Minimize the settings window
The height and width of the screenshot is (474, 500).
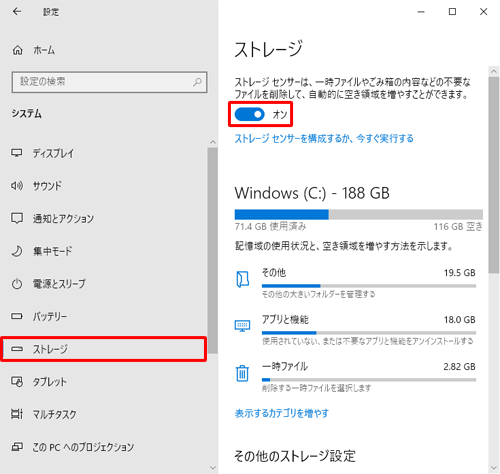(421, 12)
